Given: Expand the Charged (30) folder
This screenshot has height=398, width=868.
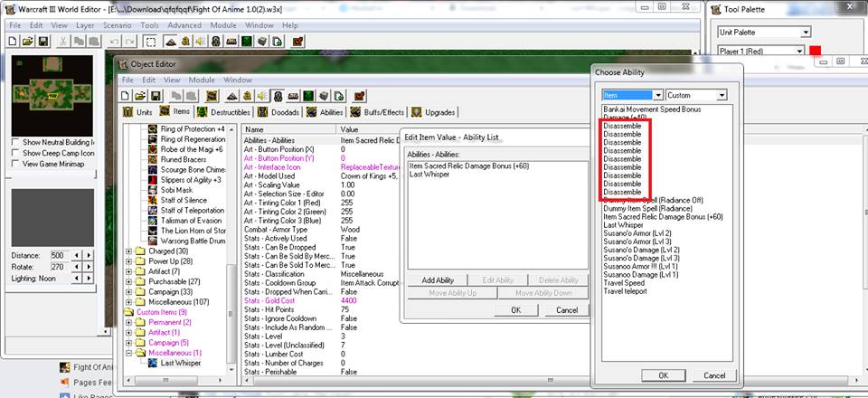Looking at the screenshot, I should [129, 251].
